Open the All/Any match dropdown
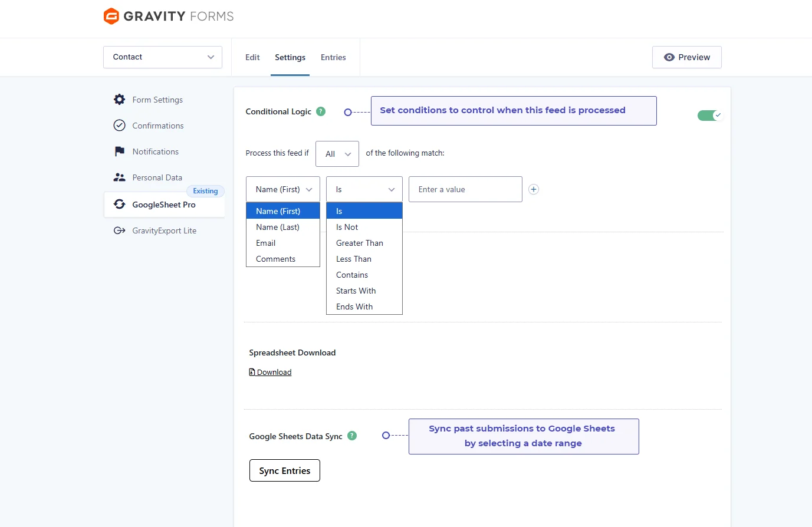This screenshot has height=527, width=812. [337, 154]
